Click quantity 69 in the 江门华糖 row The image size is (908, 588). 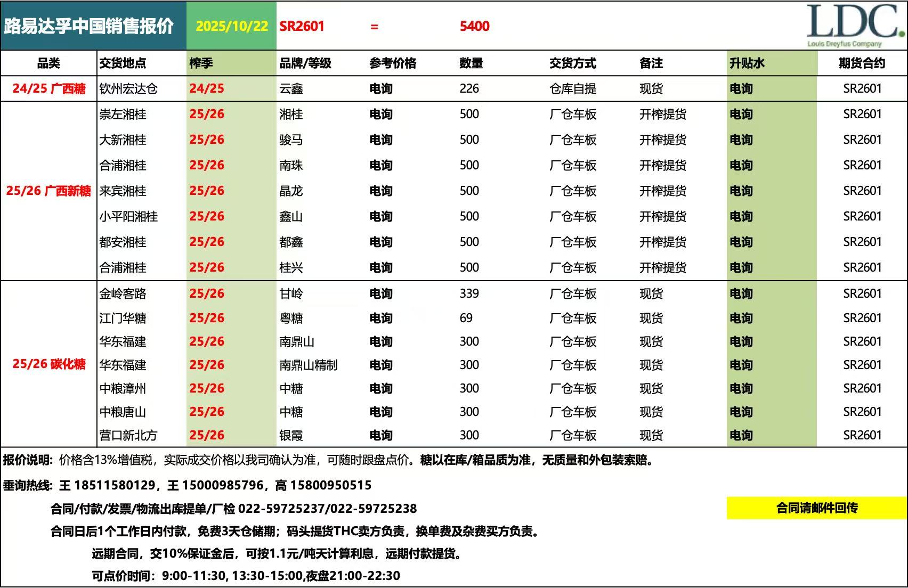tap(466, 318)
